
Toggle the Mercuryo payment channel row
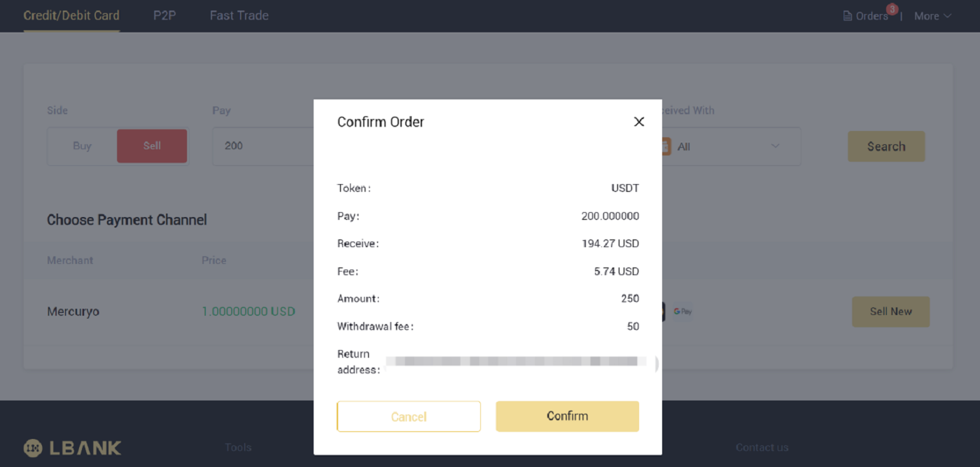[140, 312]
